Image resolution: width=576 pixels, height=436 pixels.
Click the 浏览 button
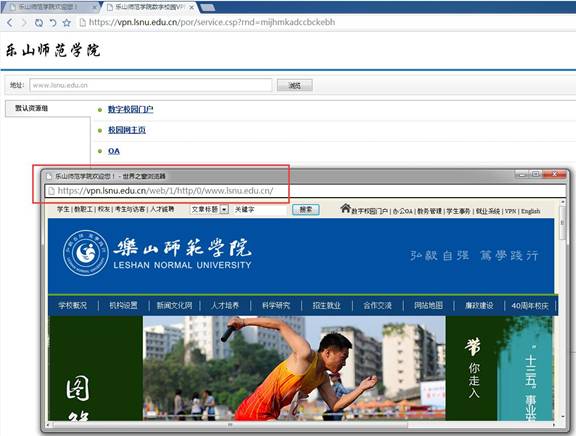[295, 85]
